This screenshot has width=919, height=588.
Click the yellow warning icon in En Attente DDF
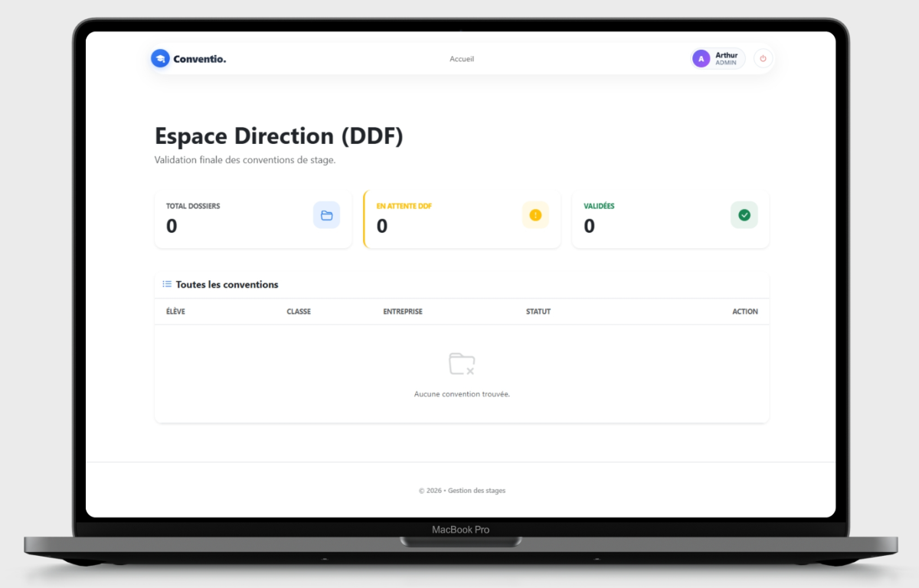point(535,215)
